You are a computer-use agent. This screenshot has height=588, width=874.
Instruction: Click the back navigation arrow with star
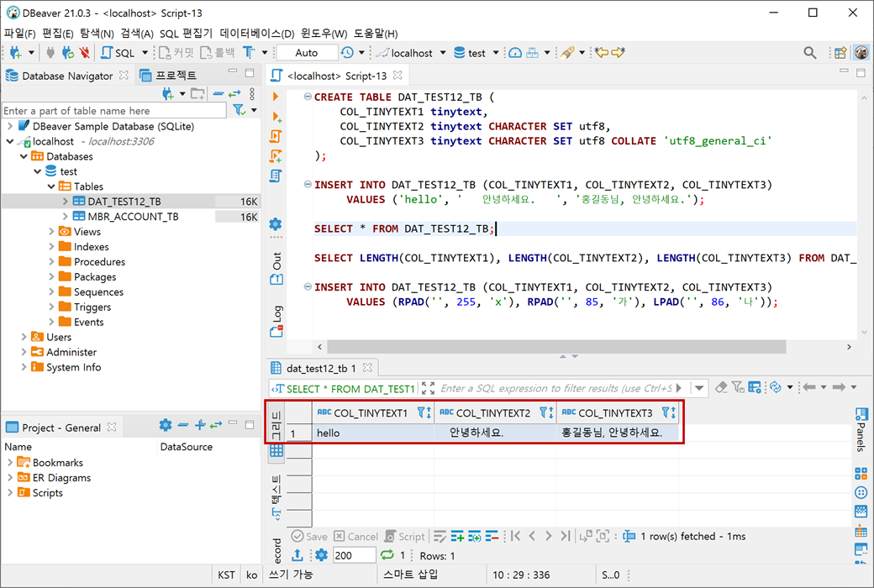601,52
